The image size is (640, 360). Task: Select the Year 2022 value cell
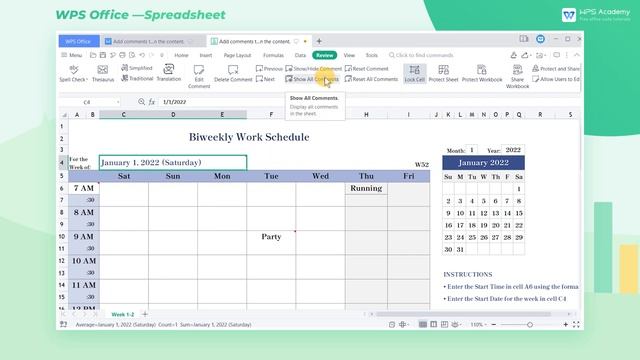point(513,150)
